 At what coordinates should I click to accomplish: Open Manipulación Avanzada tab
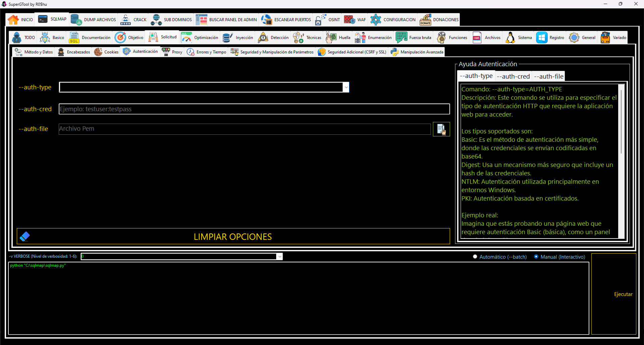417,52
